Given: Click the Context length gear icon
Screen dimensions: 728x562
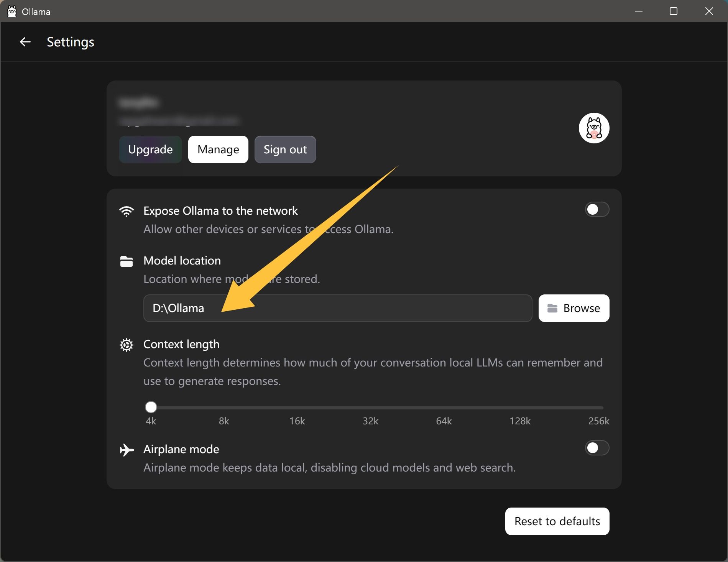Looking at the screenshot, I should click(x=126, y=345).
